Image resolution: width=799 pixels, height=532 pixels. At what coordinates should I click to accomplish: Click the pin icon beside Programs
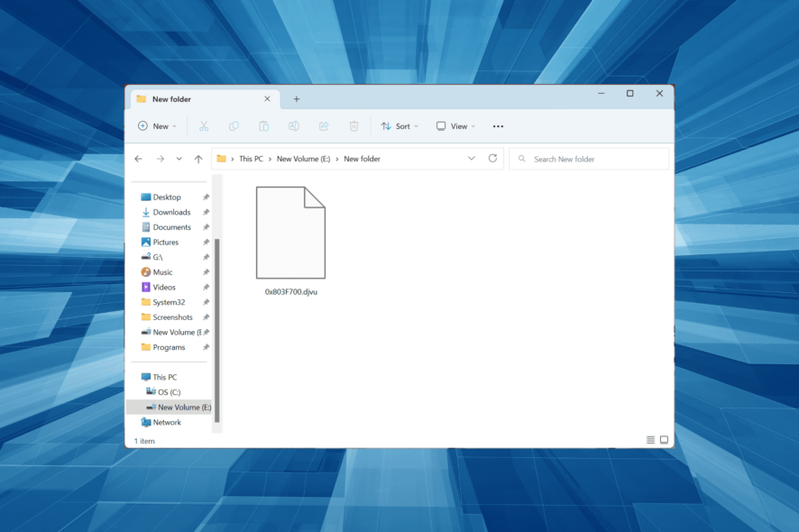coord(206,347)
